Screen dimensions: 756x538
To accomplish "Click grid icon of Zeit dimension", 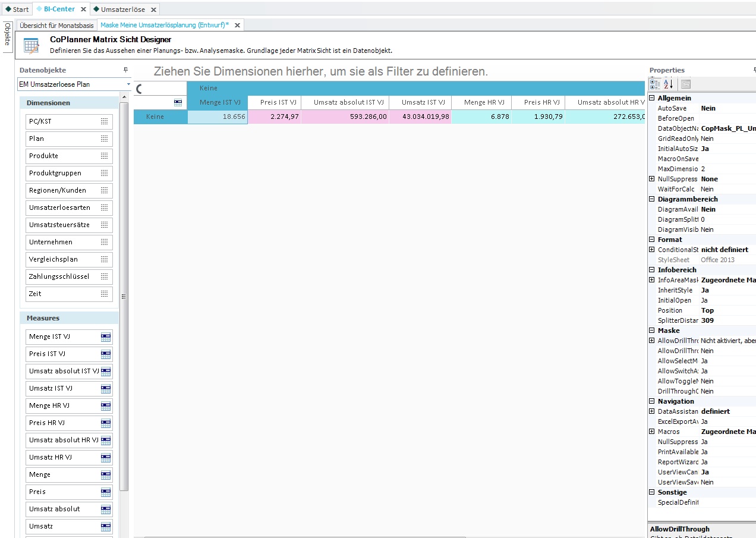I will (x=105, y=294).
